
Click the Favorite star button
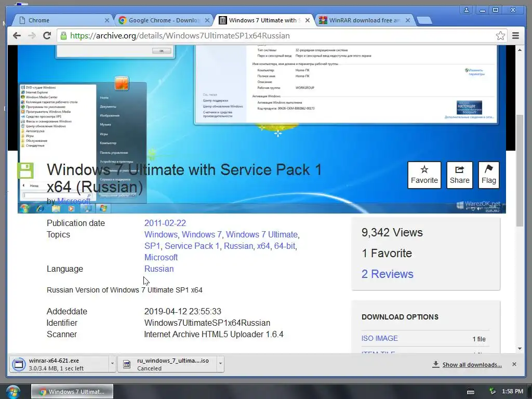pyautogui.click(x=424, y=175)
